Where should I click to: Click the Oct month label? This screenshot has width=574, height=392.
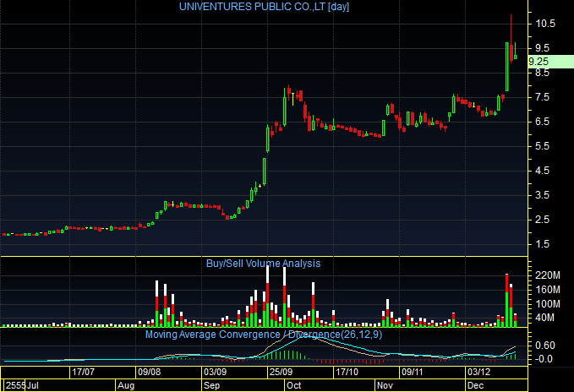[293, 385]
